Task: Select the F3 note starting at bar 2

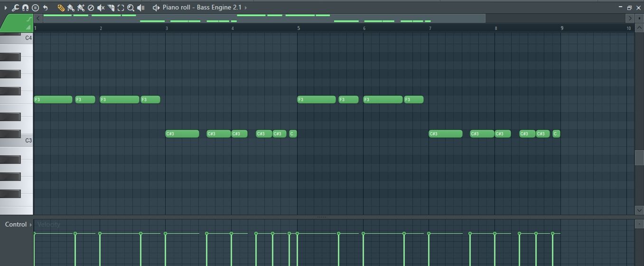Action: [120, 100]
